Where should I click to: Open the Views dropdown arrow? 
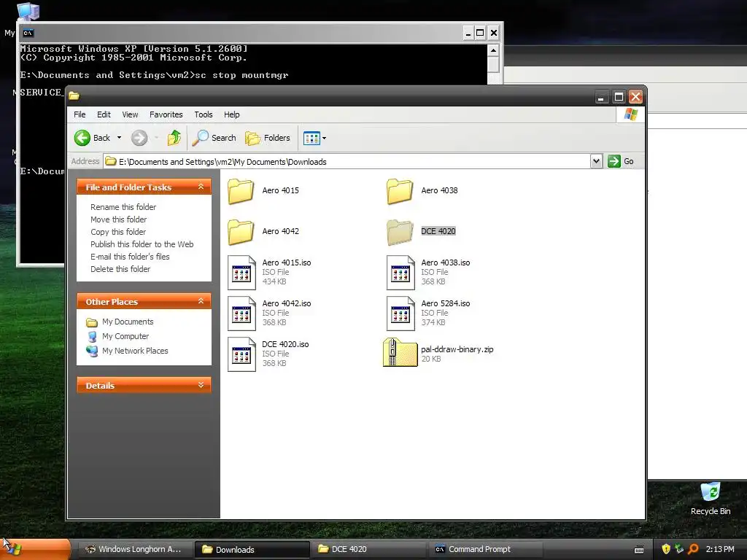tap(325, 139)
